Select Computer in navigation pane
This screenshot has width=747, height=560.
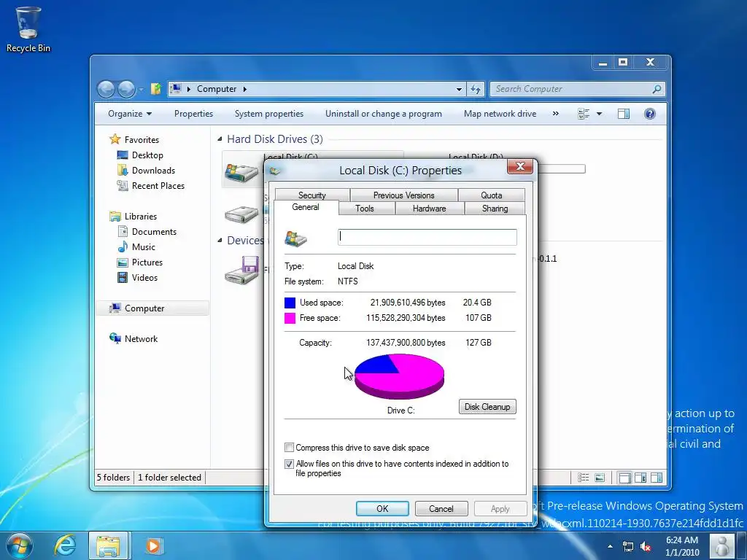153,308
